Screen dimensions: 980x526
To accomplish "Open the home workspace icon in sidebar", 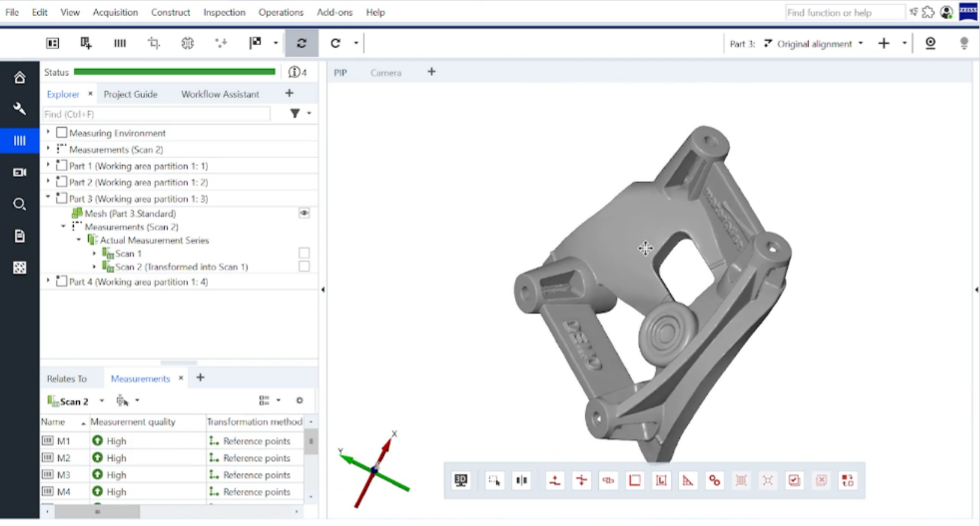I will click(x=19, y=77).
